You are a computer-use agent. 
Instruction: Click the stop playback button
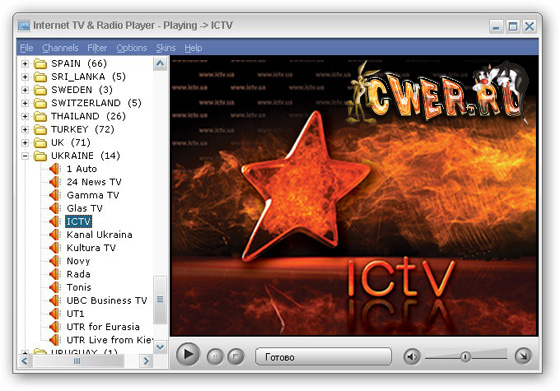click(236, 356)
